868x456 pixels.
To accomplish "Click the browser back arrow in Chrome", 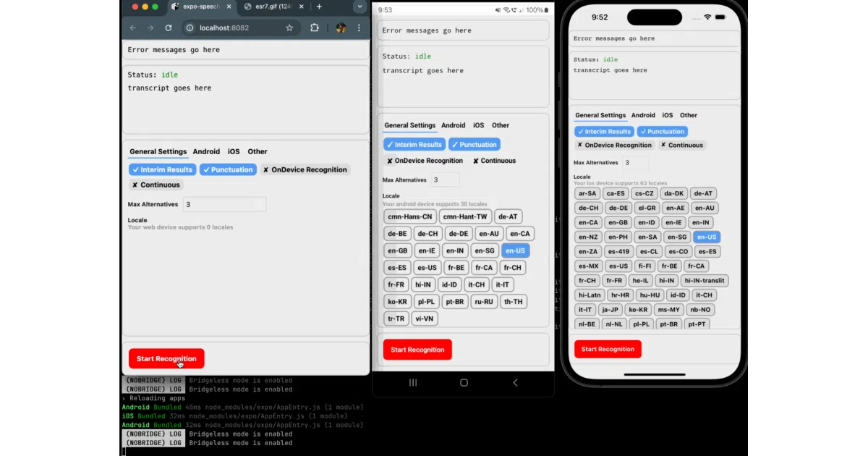I will (132, 28).
